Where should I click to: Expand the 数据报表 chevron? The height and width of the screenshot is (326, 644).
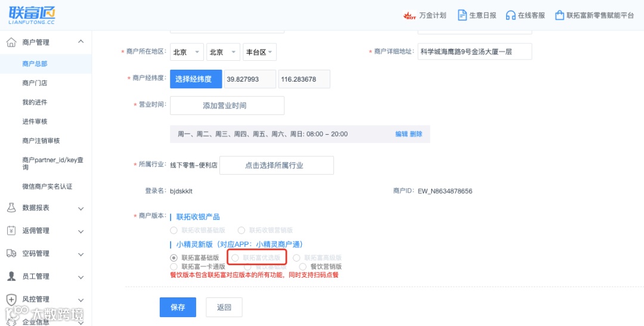point(81,209)
